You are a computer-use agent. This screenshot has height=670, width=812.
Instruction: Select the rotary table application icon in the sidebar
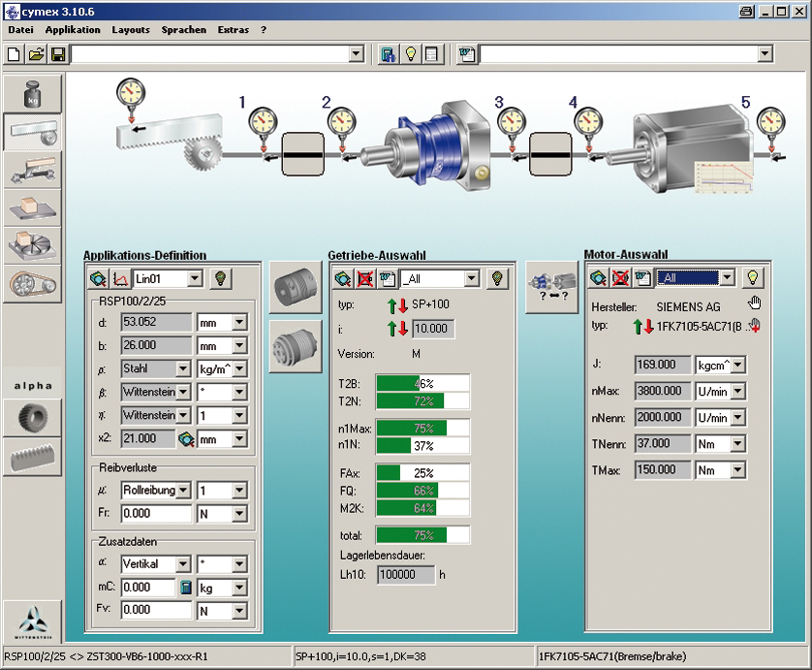33,245
